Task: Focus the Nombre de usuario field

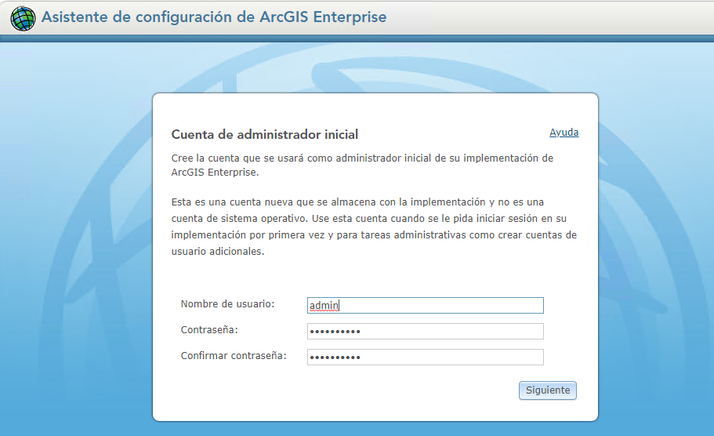Action: (425, 305)
